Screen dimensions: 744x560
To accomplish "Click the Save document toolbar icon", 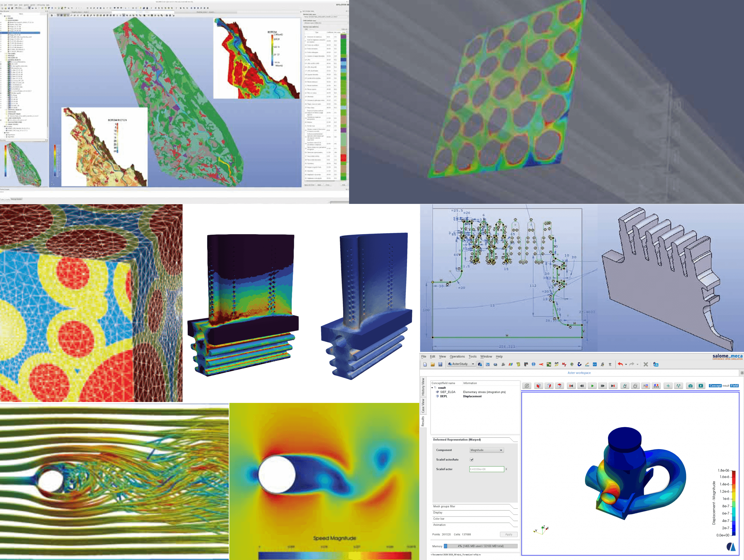I will pyautogui.click(x=440, y=364).
